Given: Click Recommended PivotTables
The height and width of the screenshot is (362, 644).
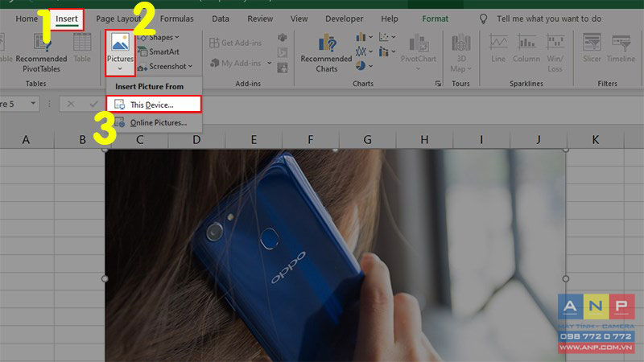Looking at the screenshot, I should [41, 53].
